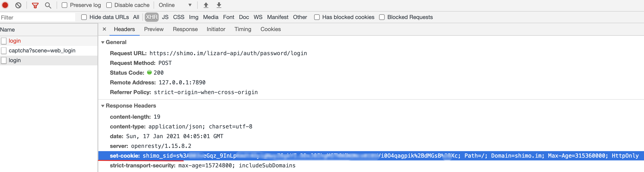Filter requests by JS type
This screenshot has height=172, width=644.
[165, 17]
